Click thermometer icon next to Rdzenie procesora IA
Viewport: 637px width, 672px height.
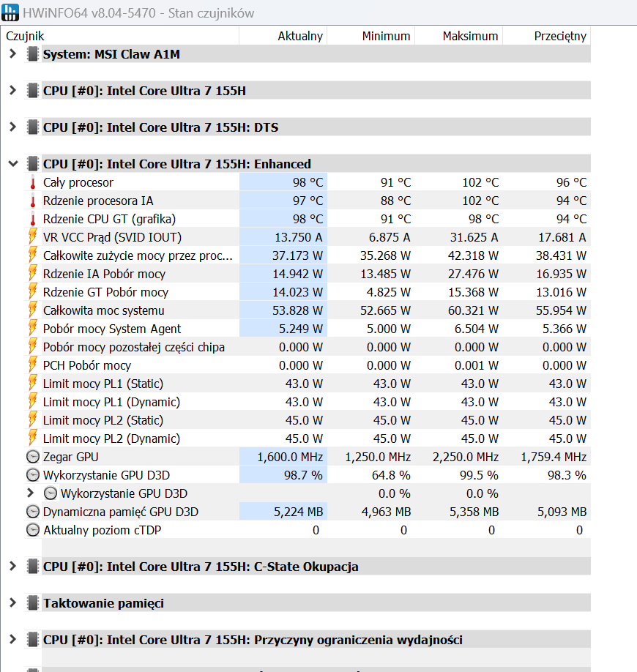pyautogui.click(x=32, y=201)
